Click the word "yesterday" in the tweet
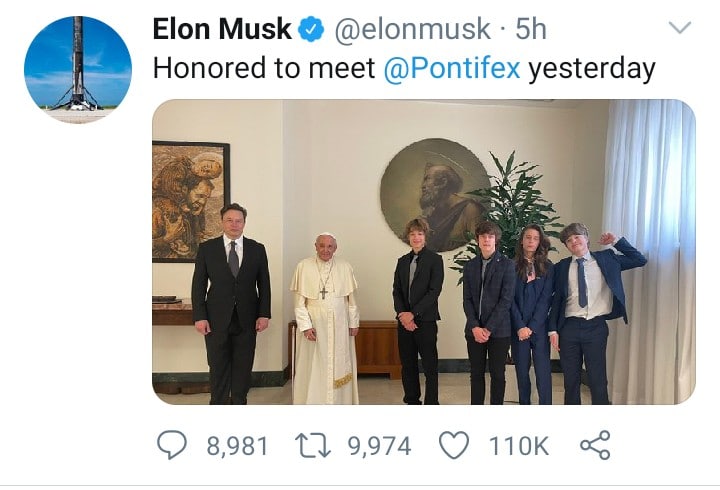This screenshot has width=720, height=490. [592, 69]
